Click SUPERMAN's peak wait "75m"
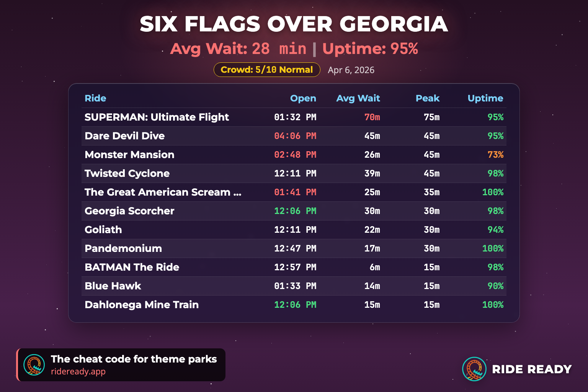This screenshot has width=588, height=392. coord(431,117)
